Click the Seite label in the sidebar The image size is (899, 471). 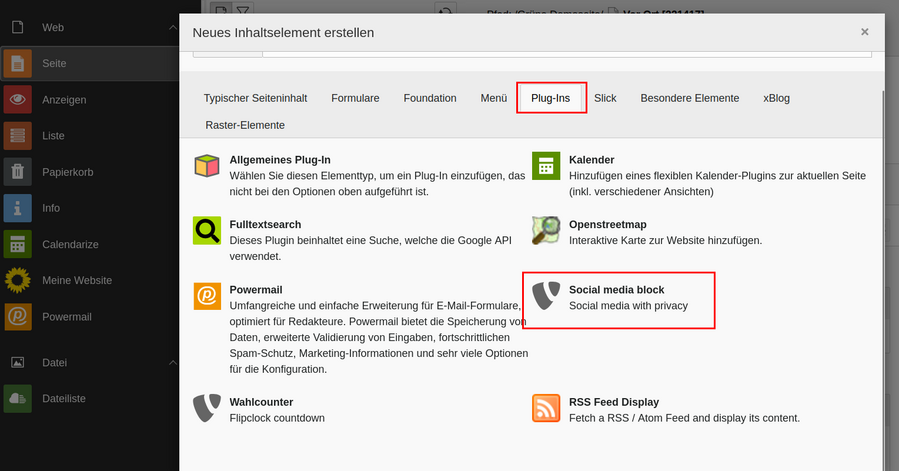point(54,64)
